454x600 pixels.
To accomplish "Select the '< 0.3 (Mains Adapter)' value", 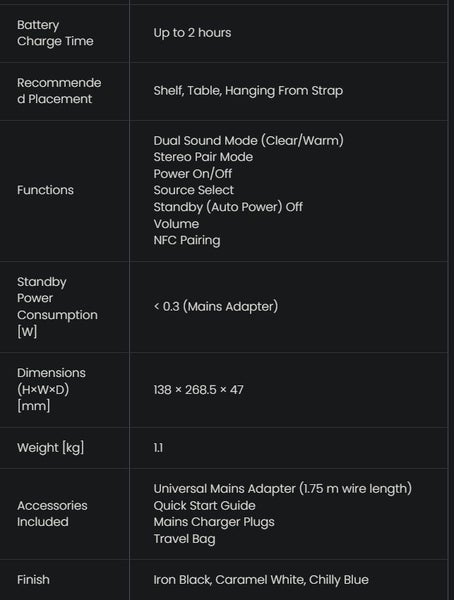I will [216, 307].
